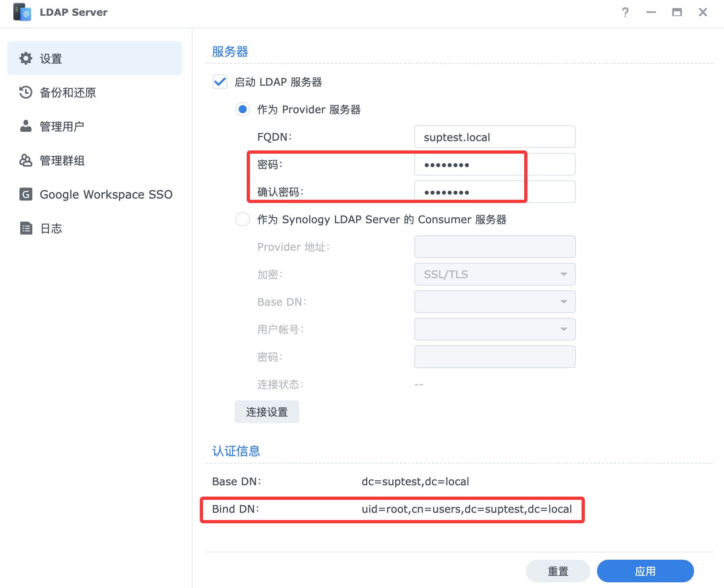Screen dimensions: 724x588
Task: Switch to Google Workspace SSO section
Action: (95, 194)
